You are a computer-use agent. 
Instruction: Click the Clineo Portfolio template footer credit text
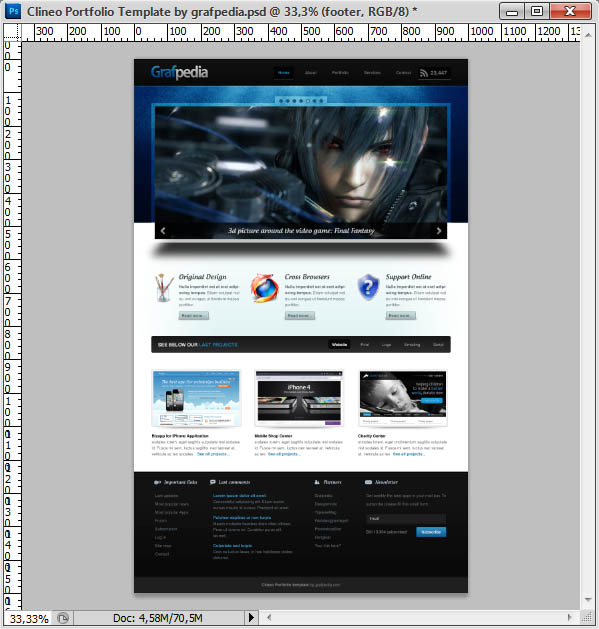click(x=301, y=585)
